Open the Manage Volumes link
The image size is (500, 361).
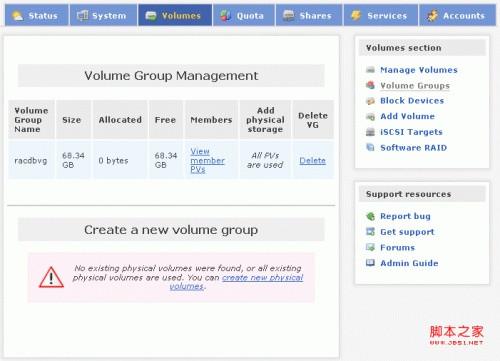419,70
